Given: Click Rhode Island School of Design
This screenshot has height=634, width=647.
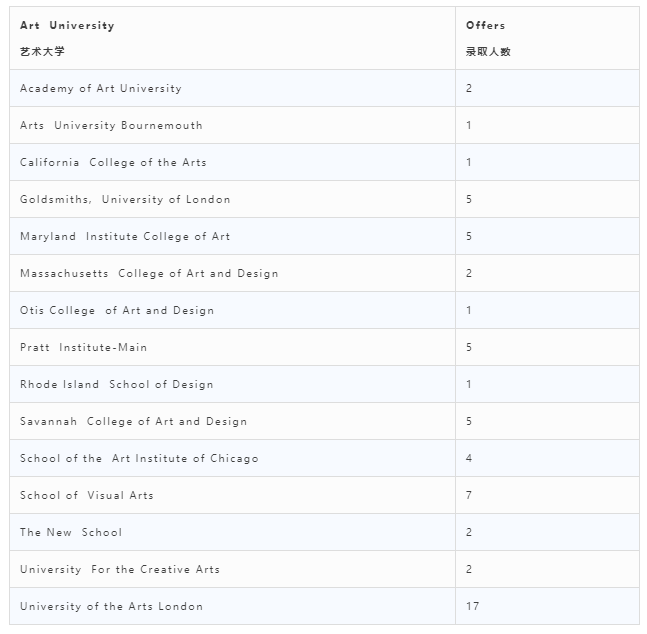Looking at the screenshot, I should (116, 385).
